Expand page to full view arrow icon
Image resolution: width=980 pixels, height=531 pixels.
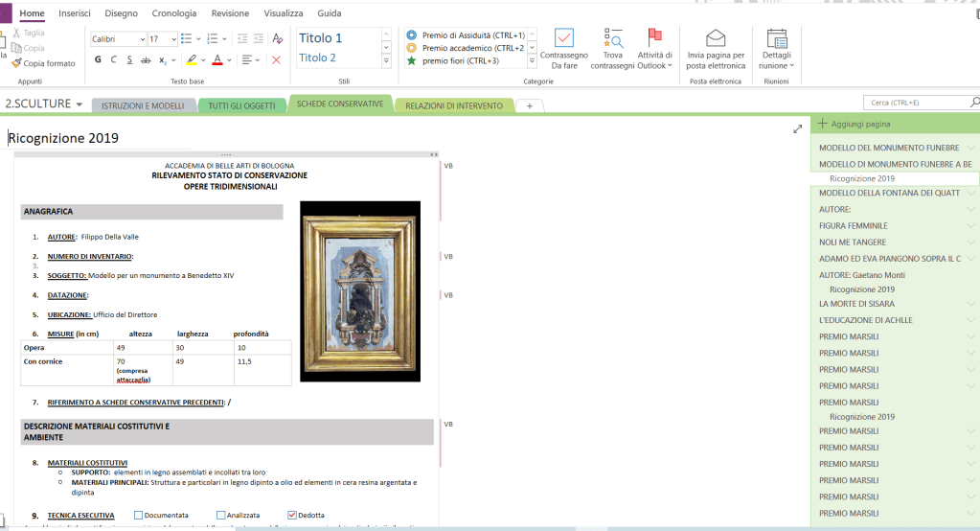click(797, 128)
